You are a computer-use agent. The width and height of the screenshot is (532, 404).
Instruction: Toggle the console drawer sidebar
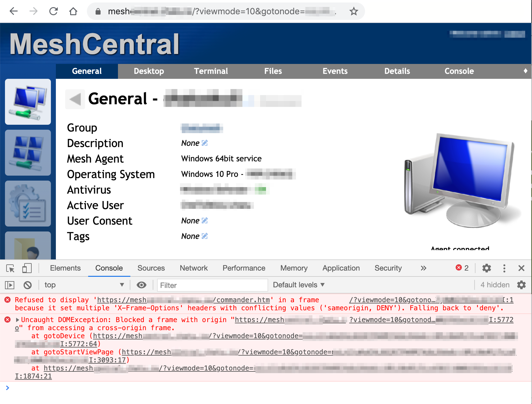10,285
